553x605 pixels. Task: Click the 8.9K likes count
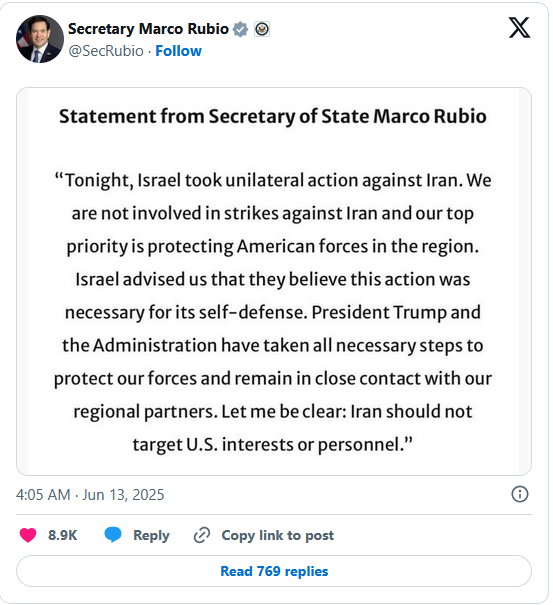pyautogui.click(x=63, y=535)
